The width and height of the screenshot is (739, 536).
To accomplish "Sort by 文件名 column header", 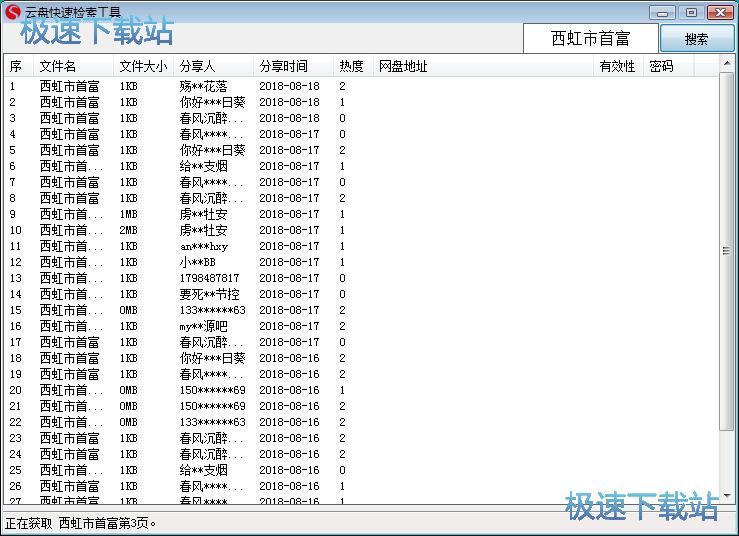I will (74, 66).
